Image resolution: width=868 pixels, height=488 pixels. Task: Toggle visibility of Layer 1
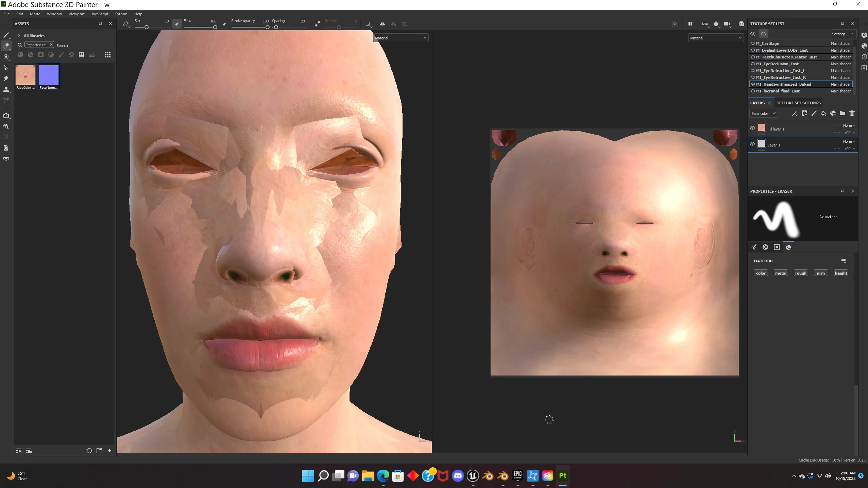click(x=752, y=144)
